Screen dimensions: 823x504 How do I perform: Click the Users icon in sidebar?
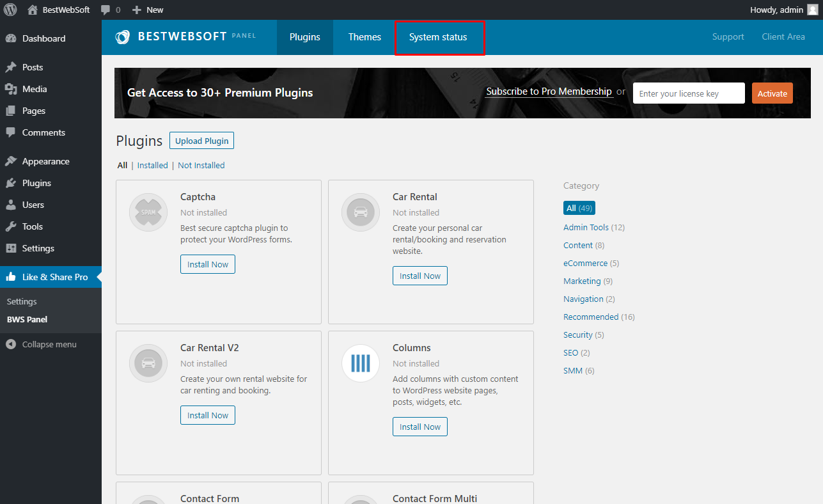click(x=11, y=205)
